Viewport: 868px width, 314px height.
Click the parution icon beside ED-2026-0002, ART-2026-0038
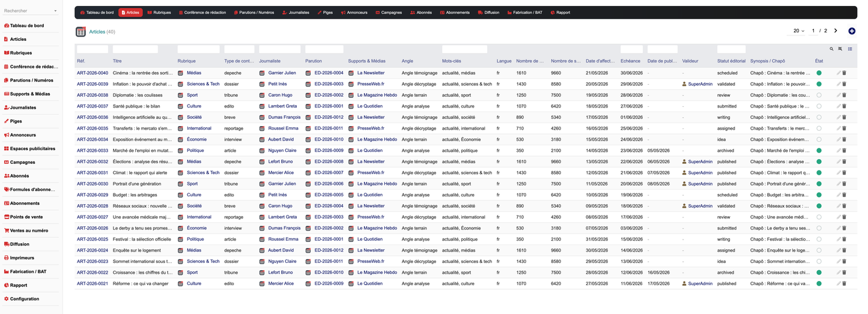pos(308,95)
